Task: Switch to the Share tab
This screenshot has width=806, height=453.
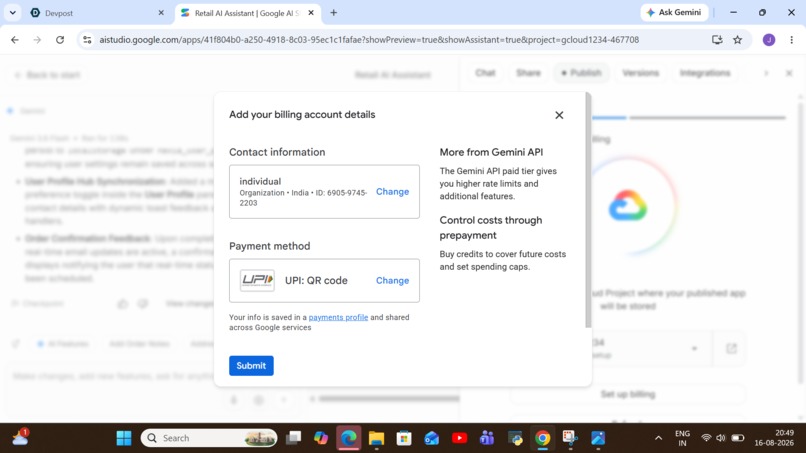Action: (x=528, y=73)
